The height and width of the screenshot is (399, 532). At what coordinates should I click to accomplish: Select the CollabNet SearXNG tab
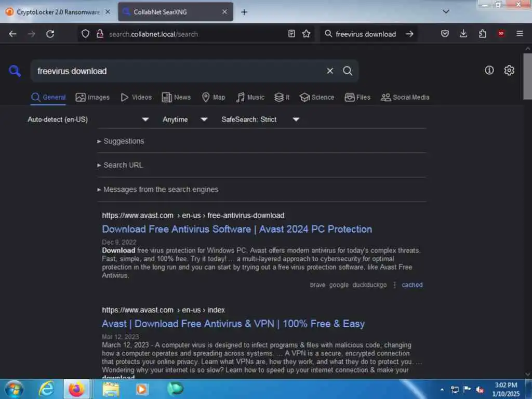175,12
